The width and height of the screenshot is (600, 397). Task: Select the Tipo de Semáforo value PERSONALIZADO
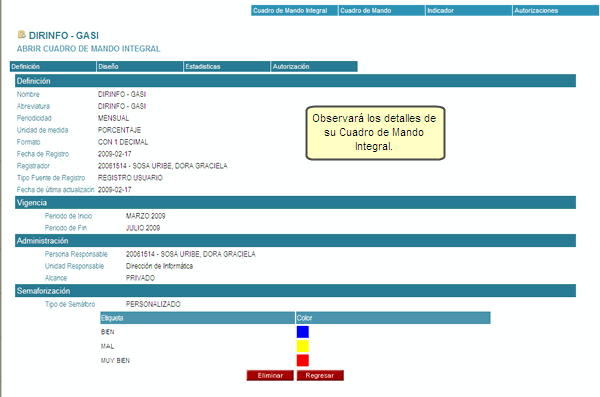(x=153, y=304)
